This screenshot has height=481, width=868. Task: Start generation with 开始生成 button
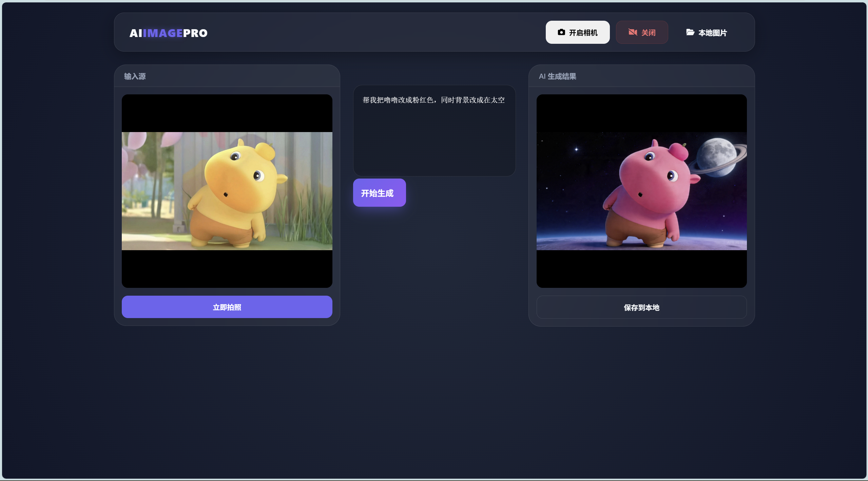379,193
